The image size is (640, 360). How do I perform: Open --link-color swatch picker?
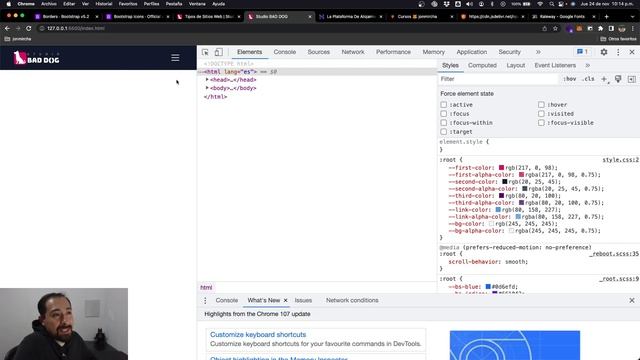[498, 210]
